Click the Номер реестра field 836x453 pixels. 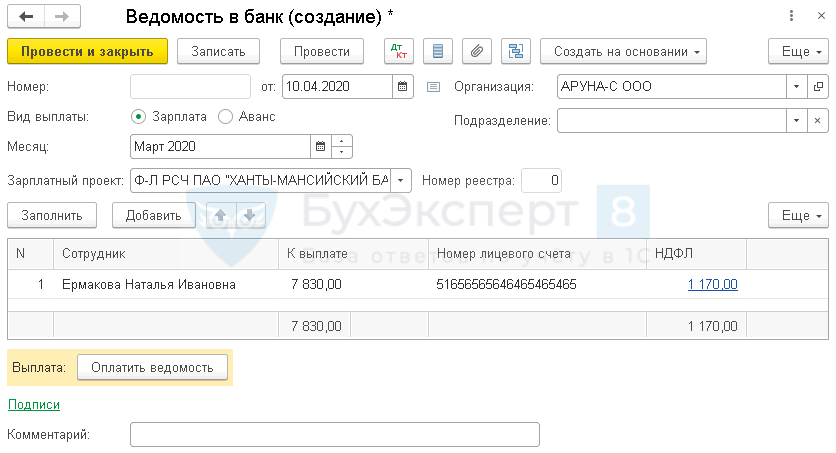coord(541,181)
